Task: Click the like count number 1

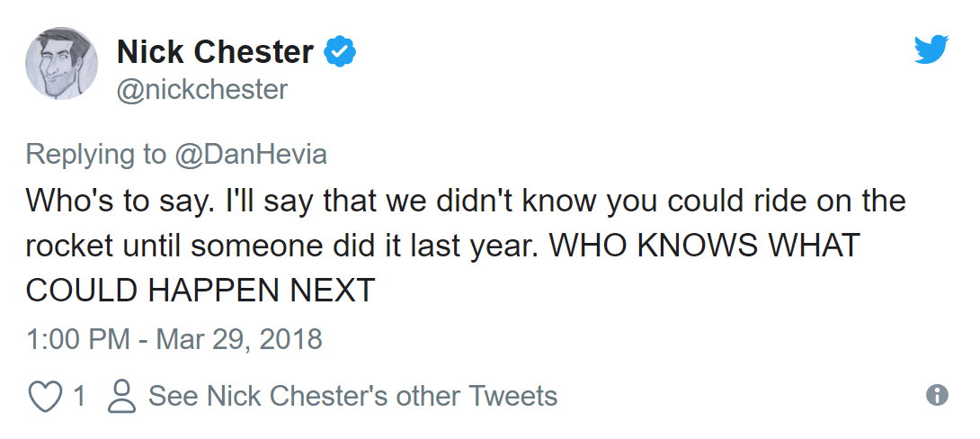Action: click(79, 396)
